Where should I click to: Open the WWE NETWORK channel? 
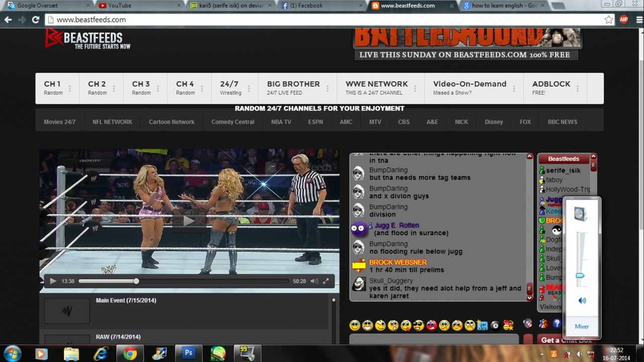(x=380, y=88)
